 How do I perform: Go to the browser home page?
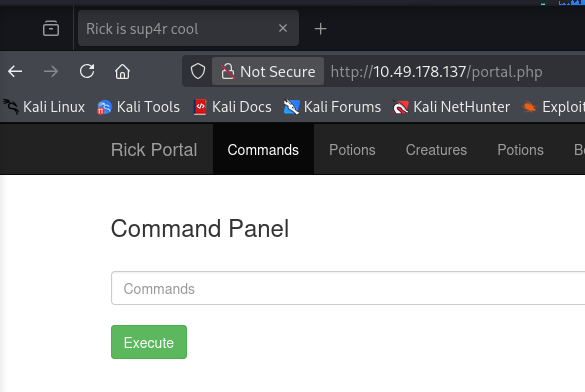(x=122, y=71)
